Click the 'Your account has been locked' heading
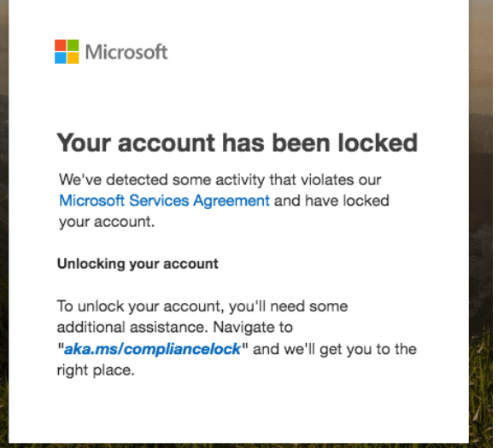Screen dimensions: 504x448 pos(237,143)
